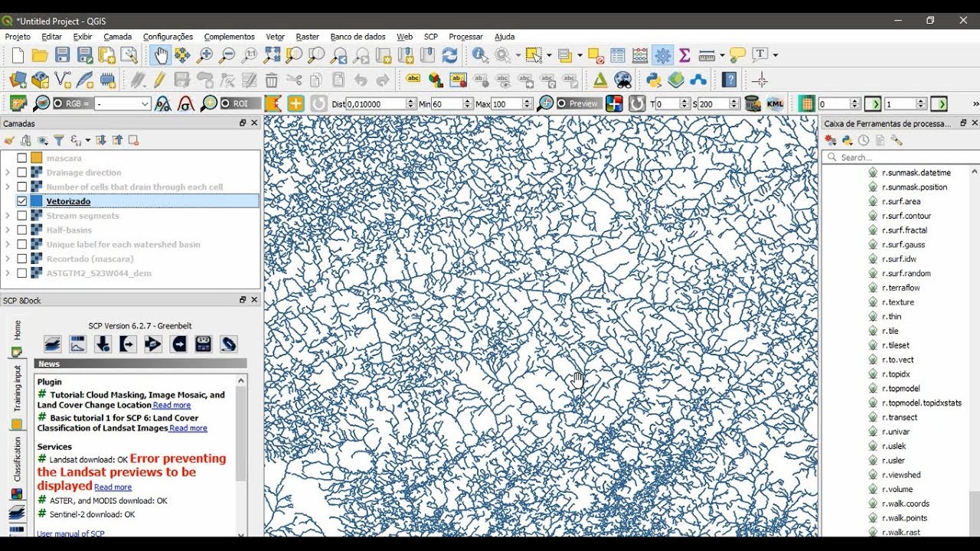980x551 pixels.
Task: Refresh the map canvas
Action: tap(449, 55)
